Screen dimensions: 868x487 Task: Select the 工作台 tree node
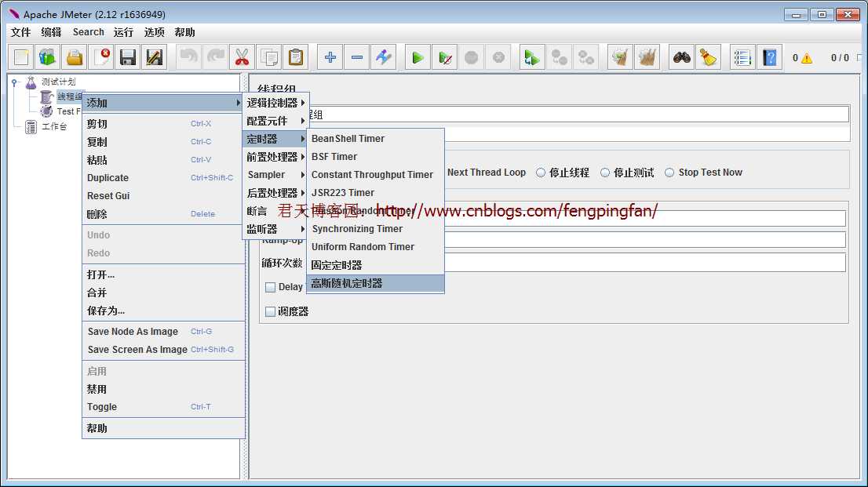pos(54,127)
